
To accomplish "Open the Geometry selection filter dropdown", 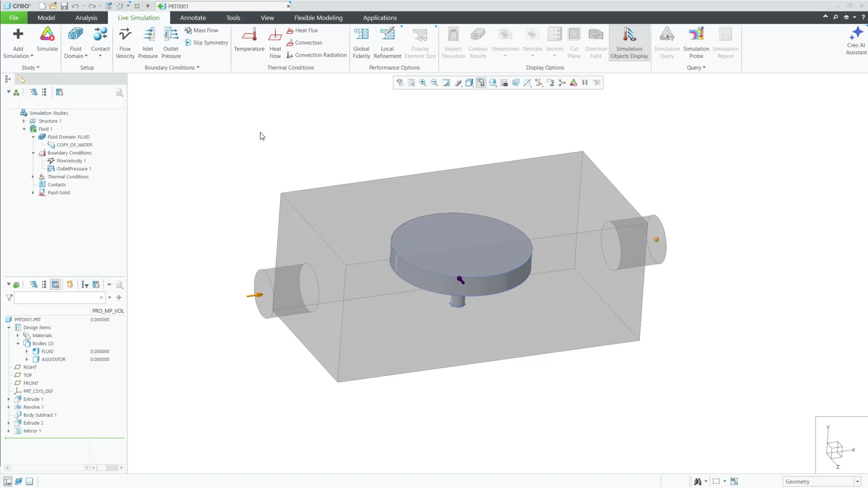I will coord(857,482).
